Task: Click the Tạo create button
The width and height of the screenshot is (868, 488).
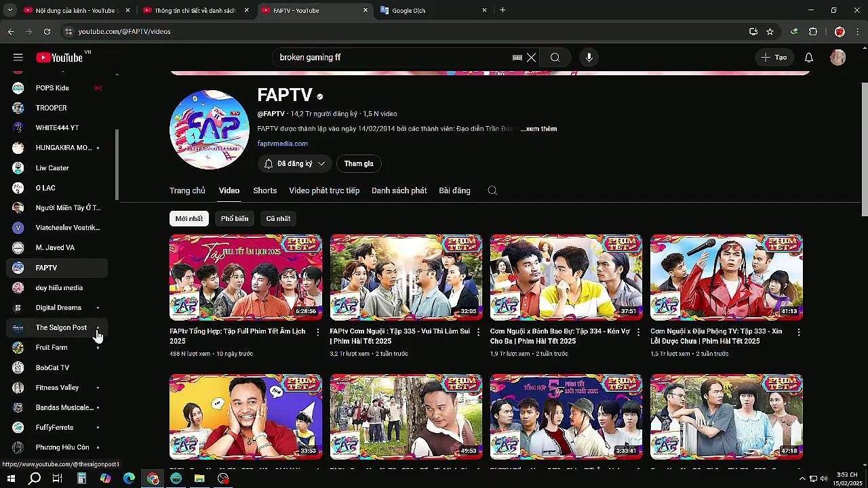Action: click(774, 58)
